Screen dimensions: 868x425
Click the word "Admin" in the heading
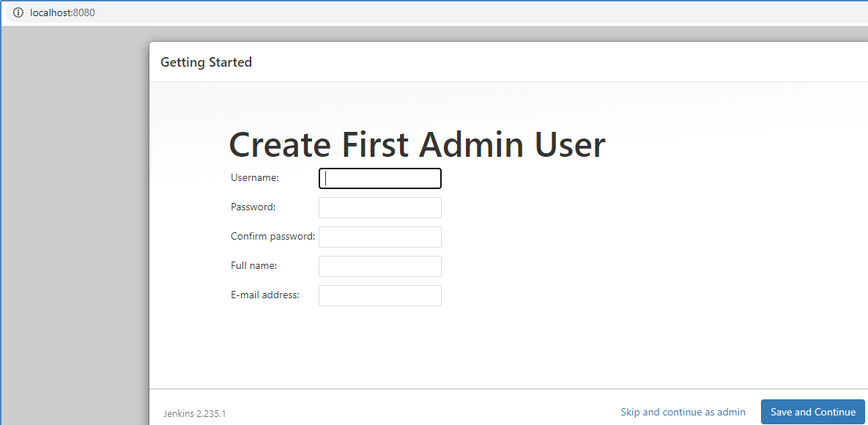(470, 144)
